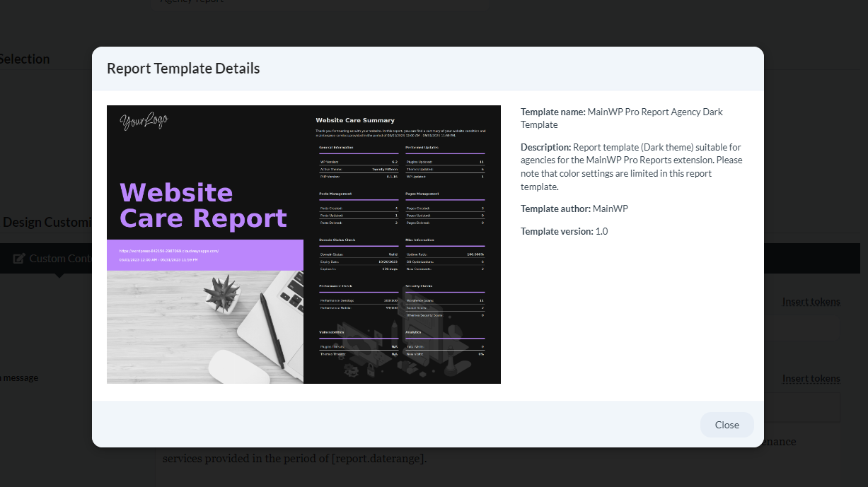Click the report template preview image
This screenshot has height=487, width=868.
pos(303,245)
